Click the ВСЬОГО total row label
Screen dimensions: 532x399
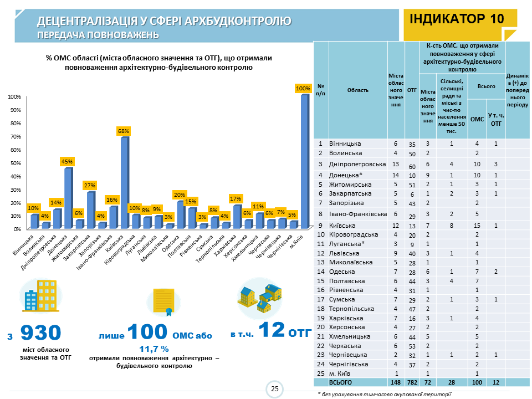341,382
